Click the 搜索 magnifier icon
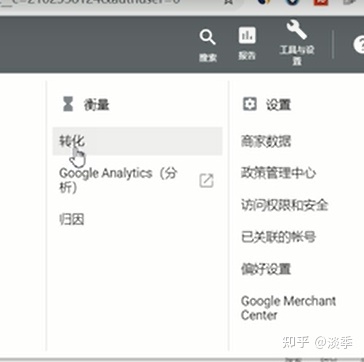The width and height of the screenshot is (364, 362). tap(208, 37)
